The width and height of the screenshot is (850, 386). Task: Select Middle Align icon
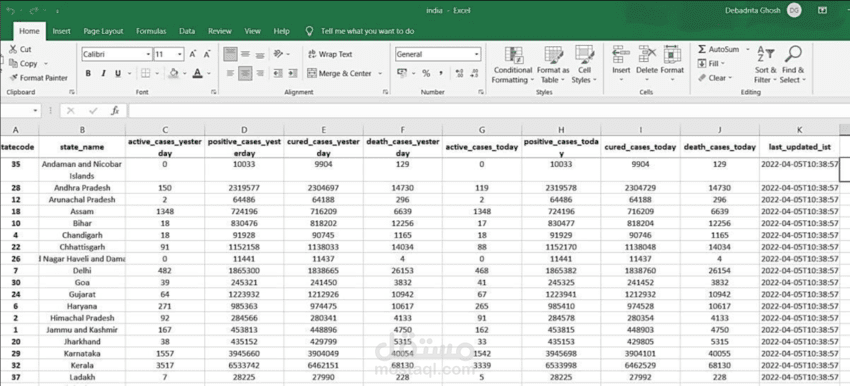point(245,54)
